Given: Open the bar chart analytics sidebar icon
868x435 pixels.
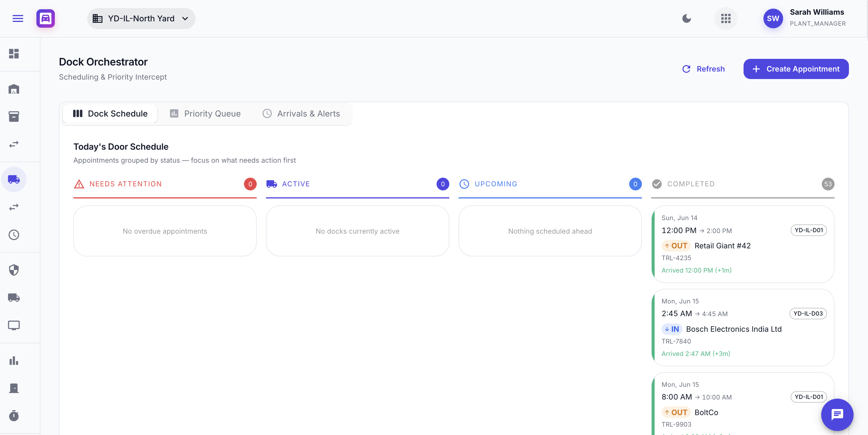Looking at the screenshot, I should pos(14,361).
